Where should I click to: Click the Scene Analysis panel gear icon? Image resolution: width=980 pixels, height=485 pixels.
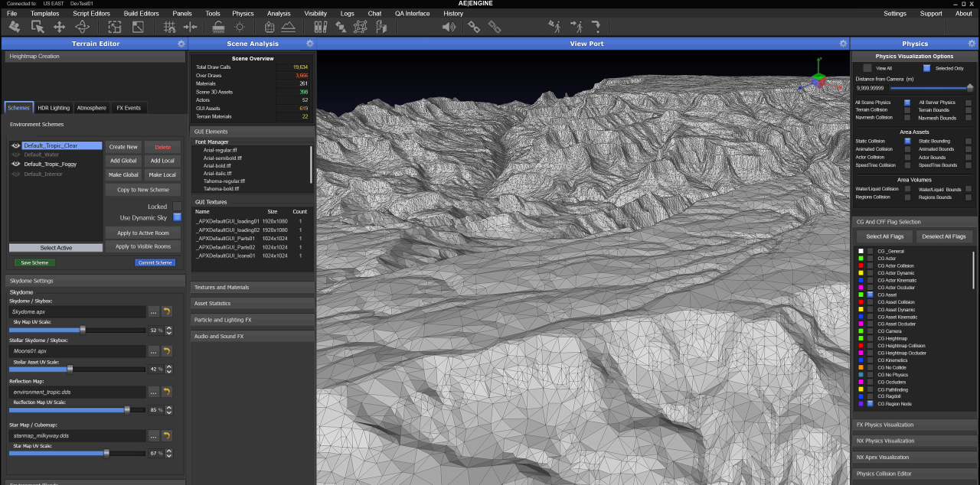(x=309, y=44)
